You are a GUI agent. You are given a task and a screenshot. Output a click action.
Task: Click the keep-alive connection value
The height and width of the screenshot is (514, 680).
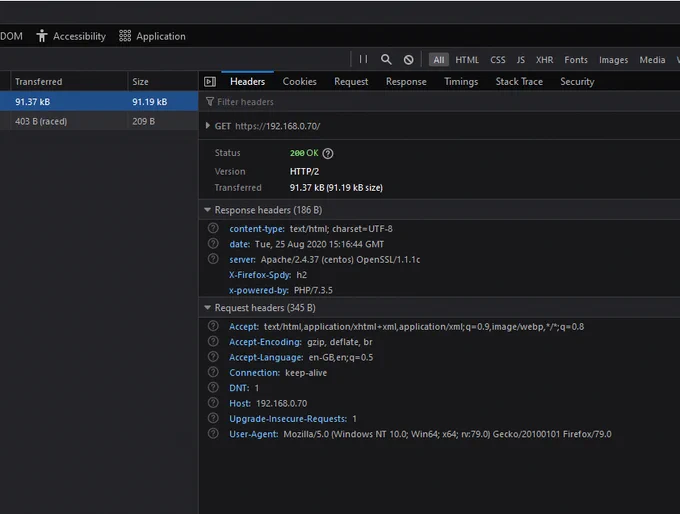coord(306,373)
